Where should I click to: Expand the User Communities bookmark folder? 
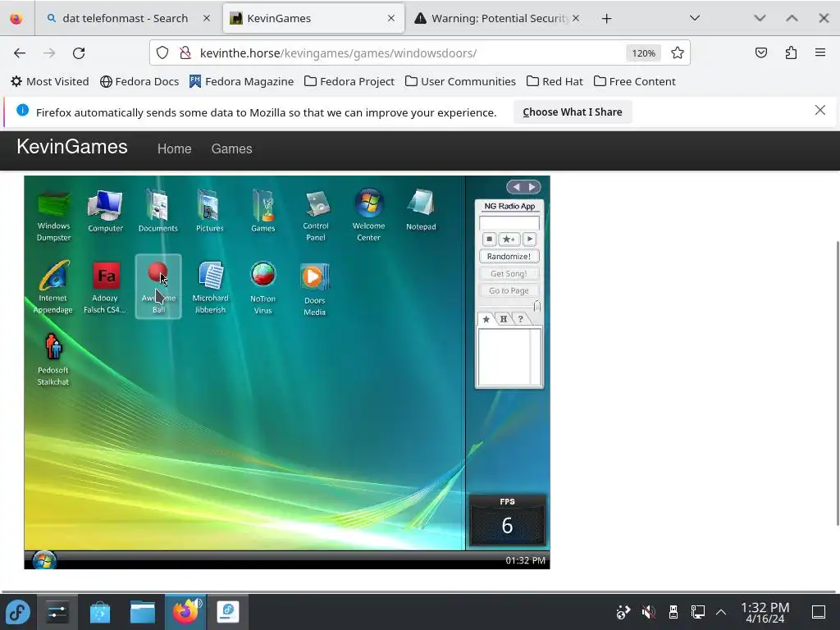pos(461,81)
